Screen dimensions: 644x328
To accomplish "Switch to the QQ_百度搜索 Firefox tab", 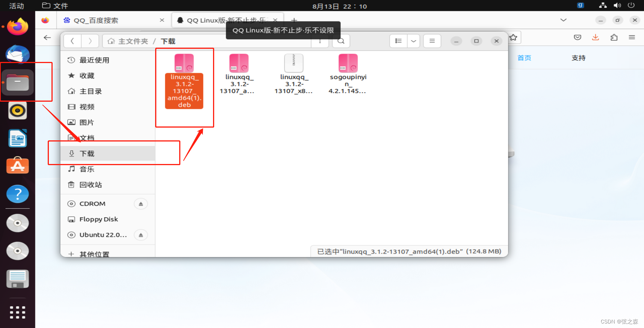I will 113,20.
